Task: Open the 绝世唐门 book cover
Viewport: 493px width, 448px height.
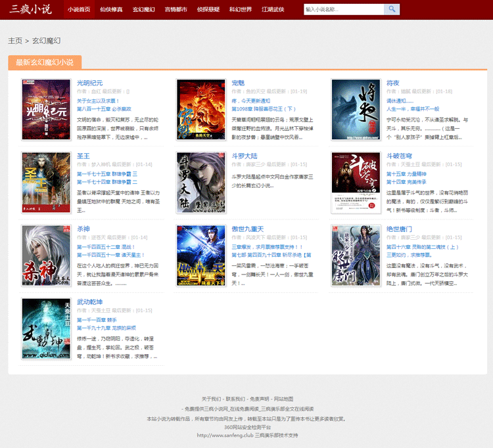Action: pyautogui.click(x=356, y=256)
